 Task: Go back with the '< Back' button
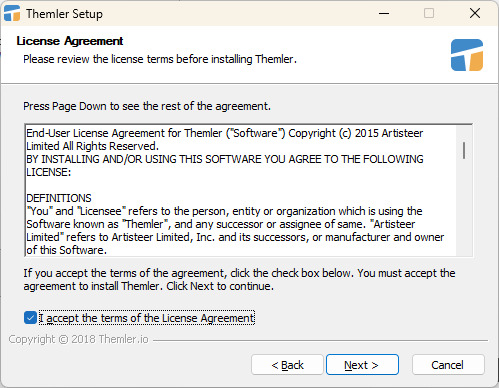pyautogui.click(x=287, y=365)
